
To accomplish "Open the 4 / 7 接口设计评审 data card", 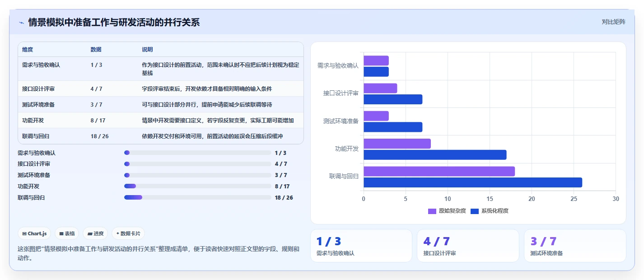I will point(468,246).
